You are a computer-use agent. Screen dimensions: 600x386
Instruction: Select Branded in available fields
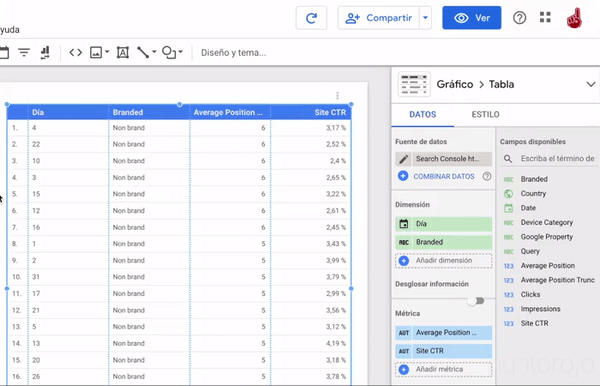click(534, 179)
